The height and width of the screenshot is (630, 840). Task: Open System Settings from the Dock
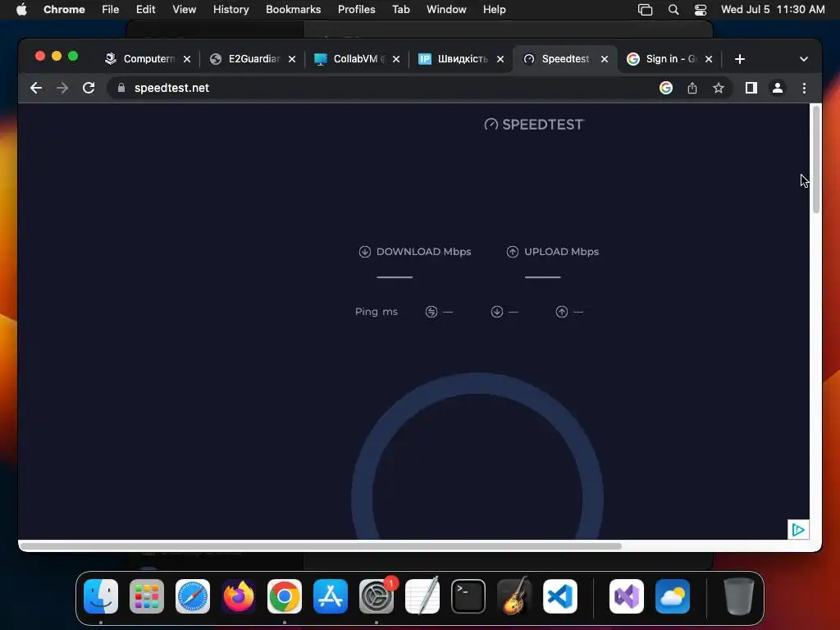coord(376,596)
